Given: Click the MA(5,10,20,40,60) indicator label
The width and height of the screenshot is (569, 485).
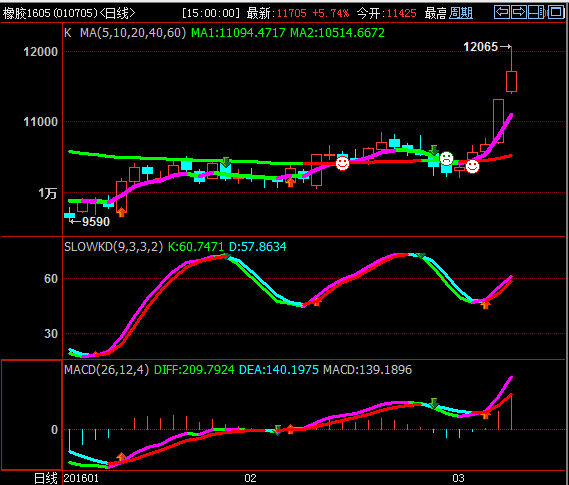Looking at the screenshot, I should [133, 33].
